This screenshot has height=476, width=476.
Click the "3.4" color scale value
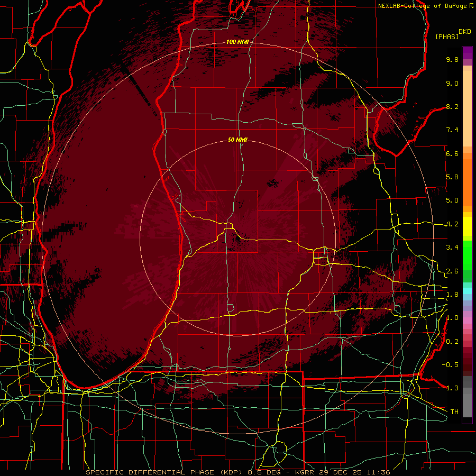452,248
